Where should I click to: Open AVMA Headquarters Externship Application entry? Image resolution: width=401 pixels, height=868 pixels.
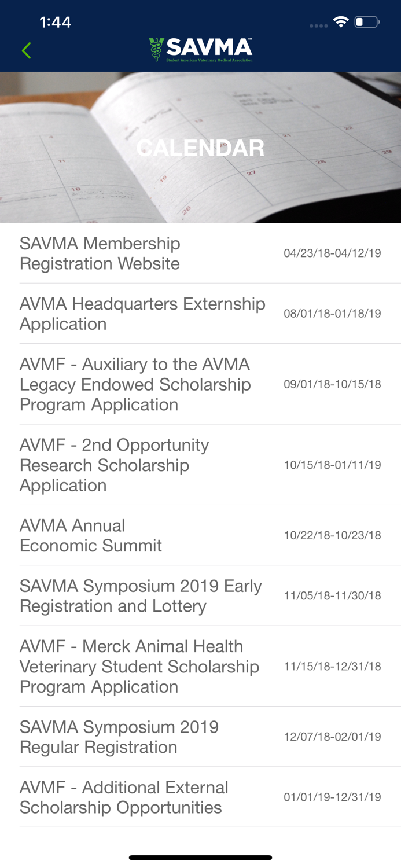142,314
